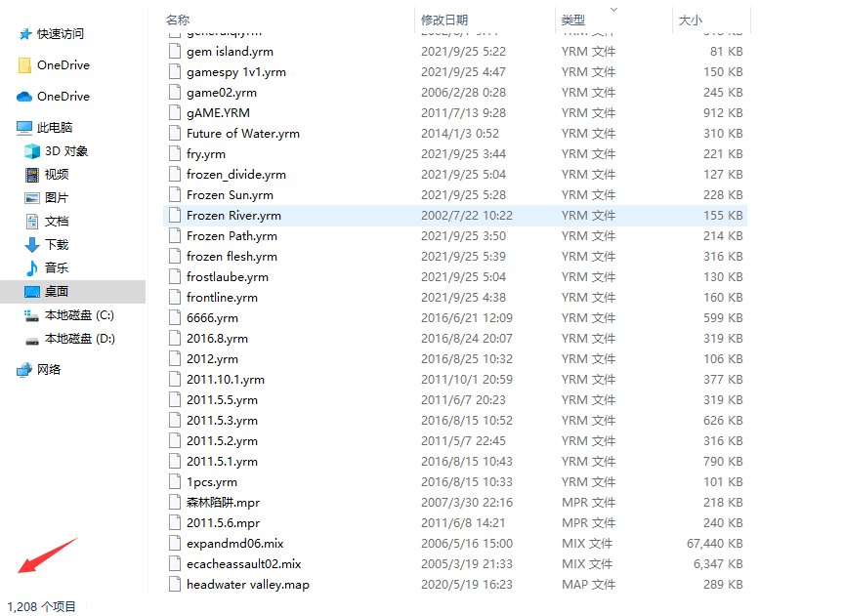The width and height of the screenshot is (844, 616).
Task: Select the This PC monitor icon
Action: pos(24,128)
